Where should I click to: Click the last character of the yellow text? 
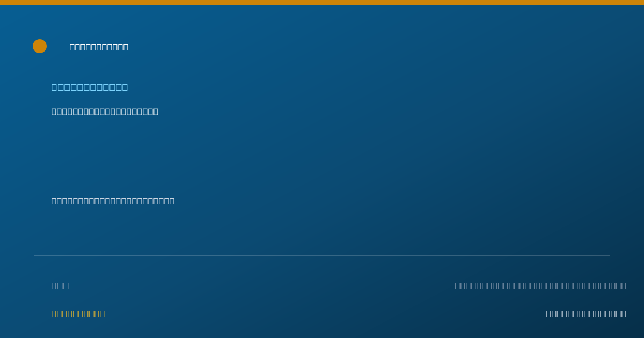pyautogui.click(x=102, y=313)
